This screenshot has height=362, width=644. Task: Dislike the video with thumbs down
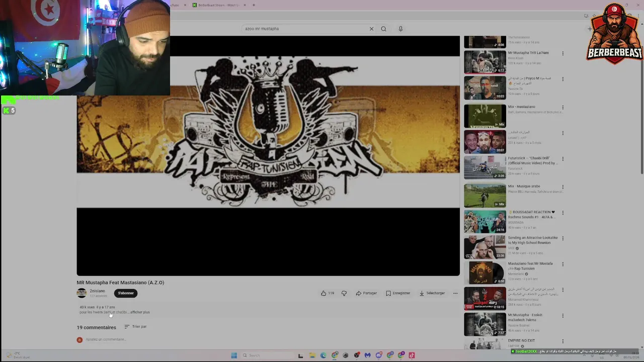click(344, 293)
